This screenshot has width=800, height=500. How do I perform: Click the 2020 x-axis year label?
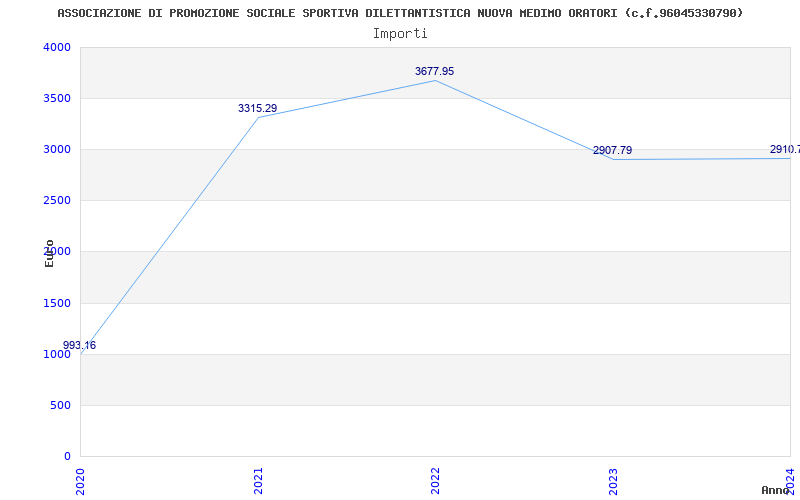click(x=80, y=481)
